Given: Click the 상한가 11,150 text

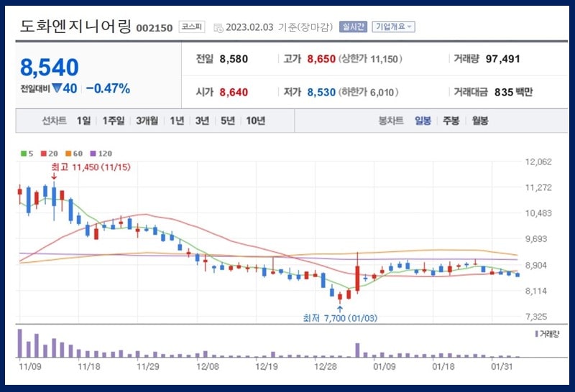Looking at the screenshot, I should click(x=370, y=59).
